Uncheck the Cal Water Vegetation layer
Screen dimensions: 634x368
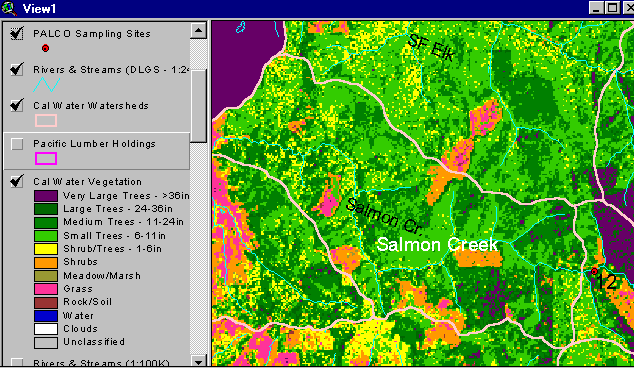[x=17, y=181]
